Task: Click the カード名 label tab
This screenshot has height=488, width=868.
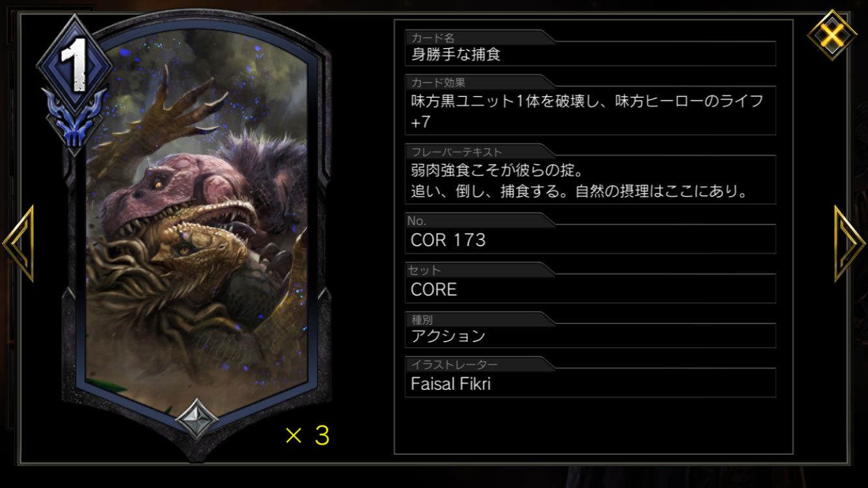Action: (433, 38)
